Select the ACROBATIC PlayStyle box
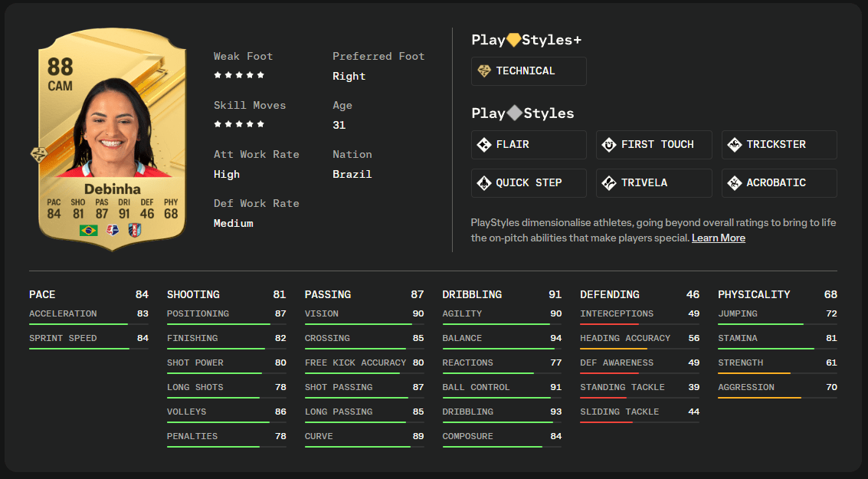The height and width of the screenshot is (479, 868). (x=779, y=182)
